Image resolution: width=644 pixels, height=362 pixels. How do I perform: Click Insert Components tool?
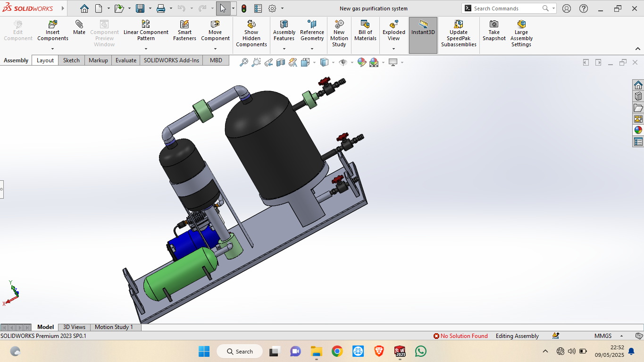(53, 31)
